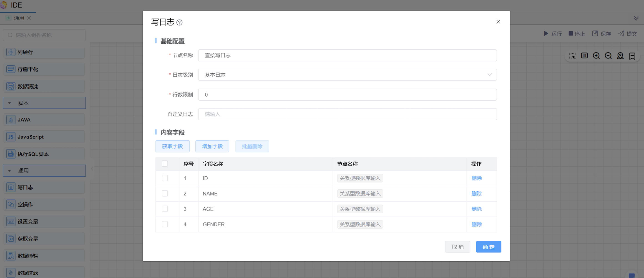Image resolution: width=644 pixels, height=278 pixels.
Task: Click the 数据清洗 component icon
Action: (11, 86)
